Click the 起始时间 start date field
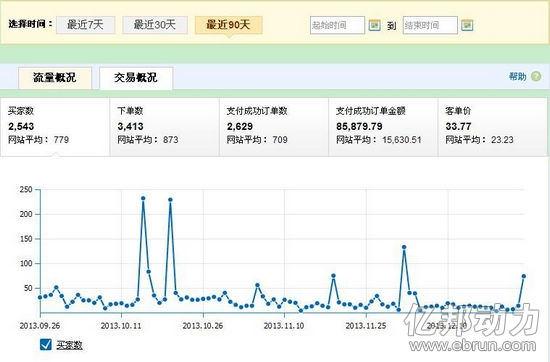The height and width of the screenshot is (362, 550). [x=337, y=25]
